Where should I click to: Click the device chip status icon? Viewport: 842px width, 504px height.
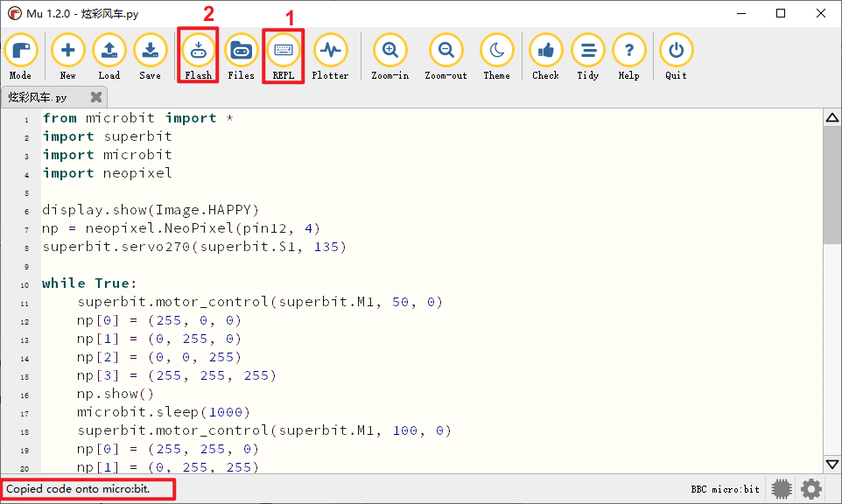[782, 489]
